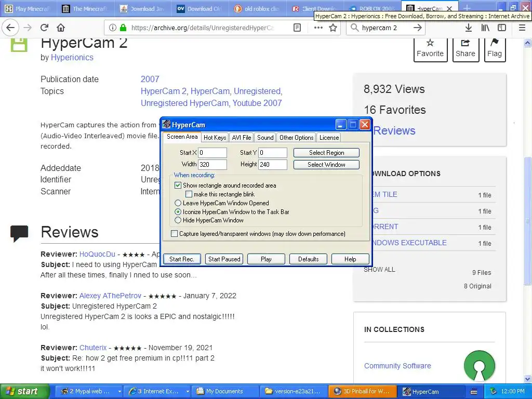The width and height of the screenshot is (532, 399).
Task: Click the Start X input field
Action: 212,153
